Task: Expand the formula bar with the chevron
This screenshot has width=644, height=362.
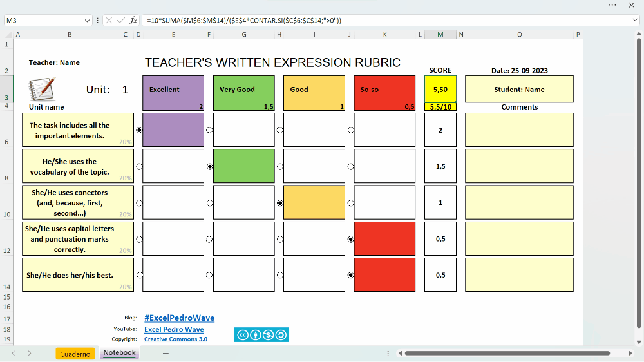Action: click(x=635, y=20)
